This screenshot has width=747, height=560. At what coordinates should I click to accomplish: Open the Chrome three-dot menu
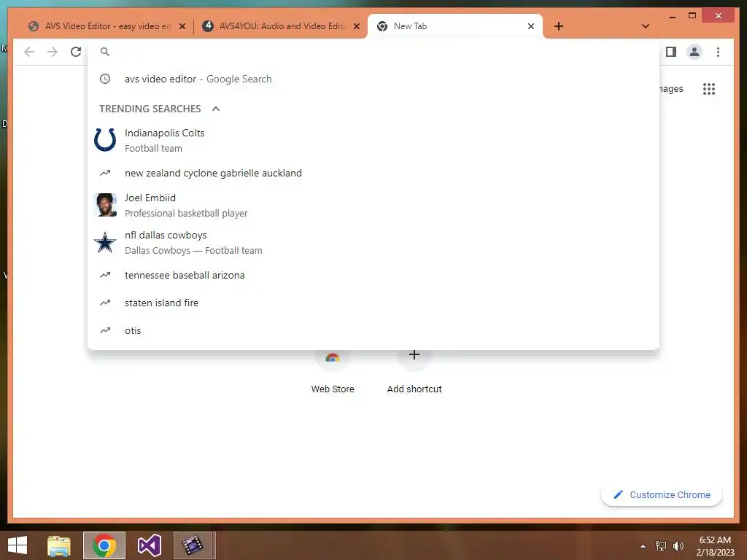[718, 52]
